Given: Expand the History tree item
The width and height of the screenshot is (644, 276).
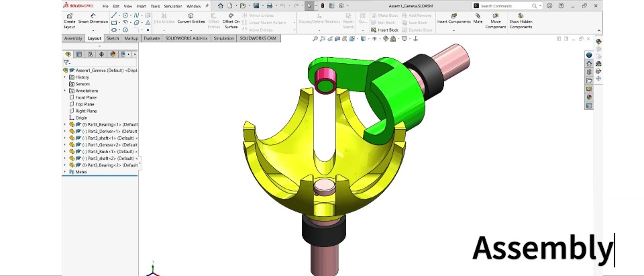Looking at the screenshot, I should (65, 77).
